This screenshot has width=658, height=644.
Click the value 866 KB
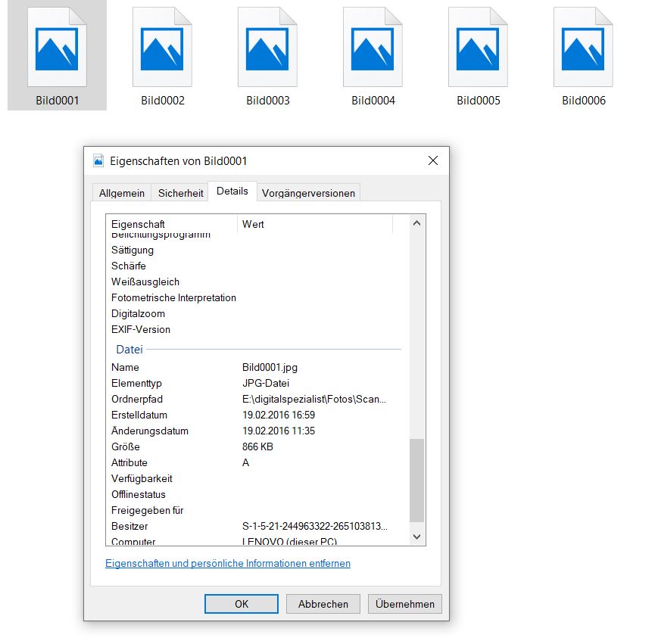pyautogui.click(x=257, y=447)
